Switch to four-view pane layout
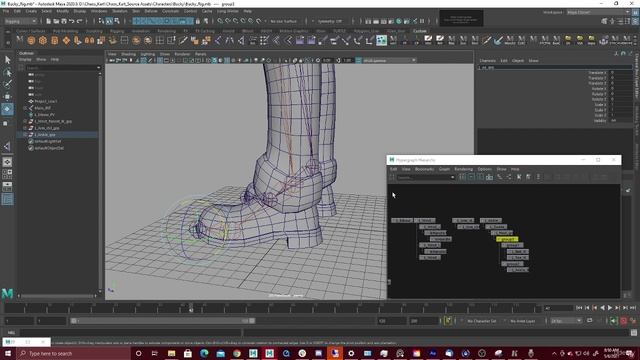 [7, 174]
